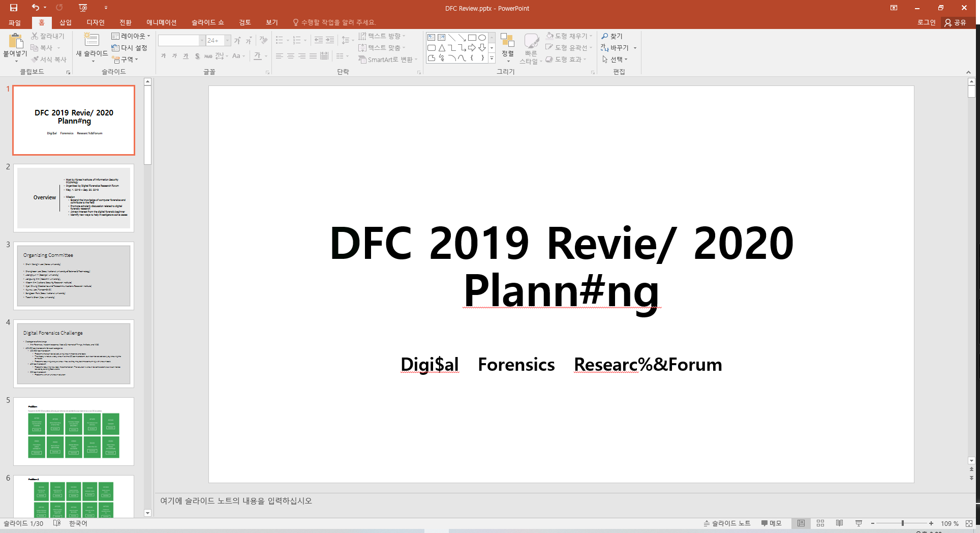Open the Section (구역) dropdown
This screenshot has width=980, height=533.
125,60
